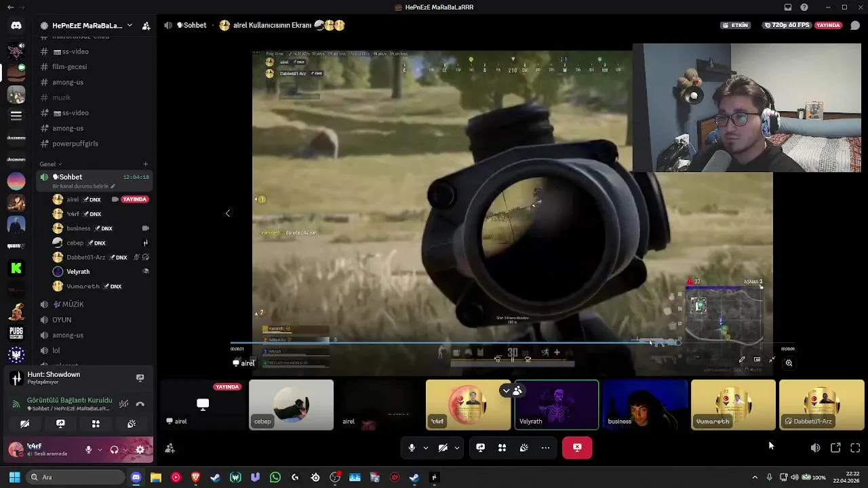Go to previous view left arrow
This screenshot has height=488, width=868.
tap(228, 213)
